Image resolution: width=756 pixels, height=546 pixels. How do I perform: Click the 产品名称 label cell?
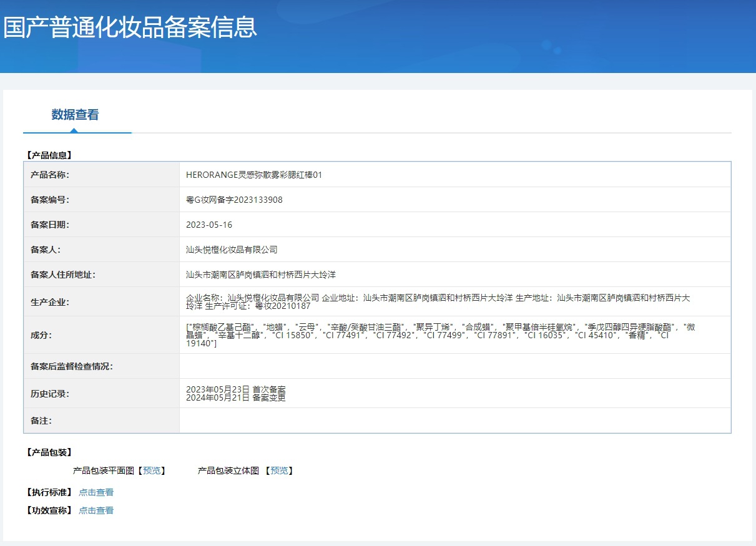point(102,175)
